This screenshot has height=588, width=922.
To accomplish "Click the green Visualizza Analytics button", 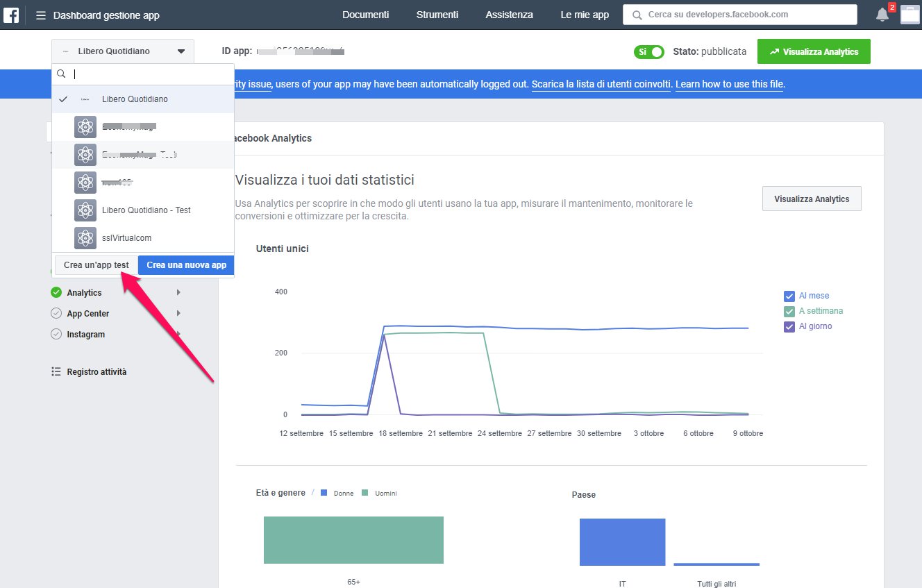I will [813, 51].
